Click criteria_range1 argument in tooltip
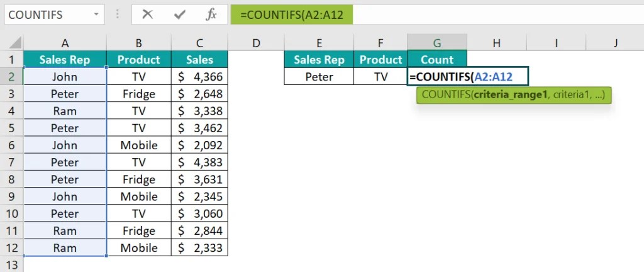The width and height of the screenshot is (644, 272). coord(509,95)
